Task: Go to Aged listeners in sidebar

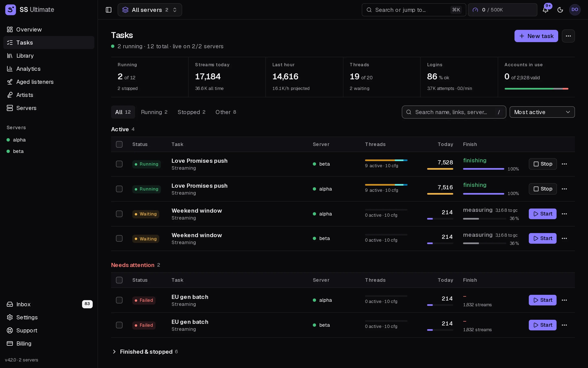Action: (49, 82)
